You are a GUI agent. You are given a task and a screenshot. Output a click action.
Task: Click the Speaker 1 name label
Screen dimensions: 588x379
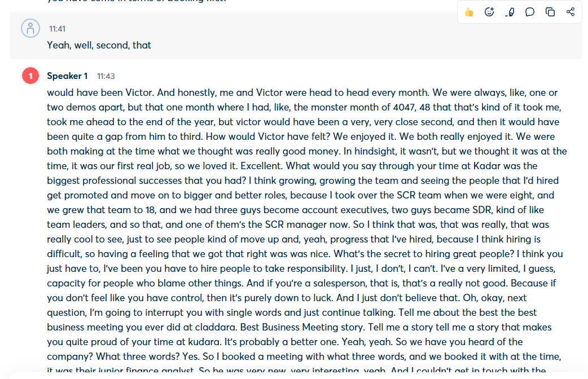coord(67,76)
